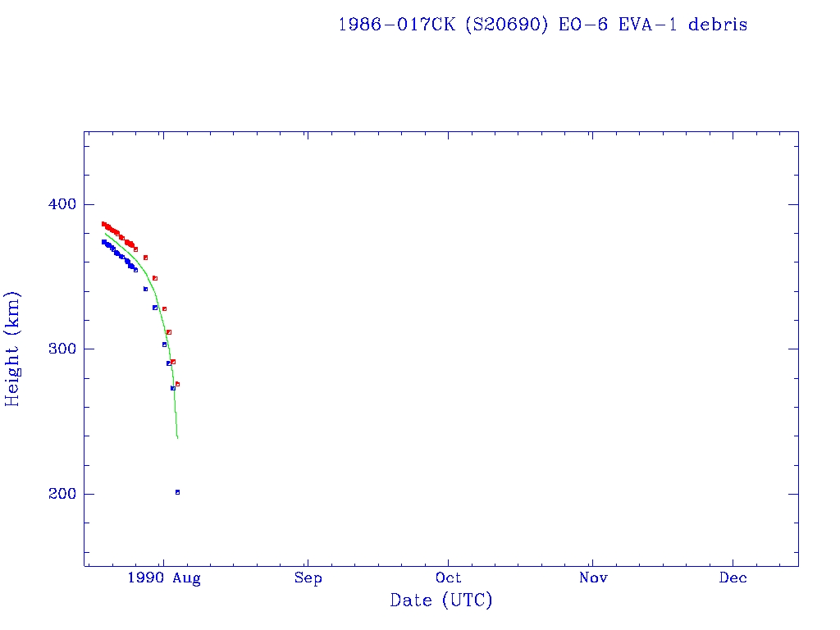Select the 'Dec' x-axis tick label
Screen dimensions: 840x630
733,578
